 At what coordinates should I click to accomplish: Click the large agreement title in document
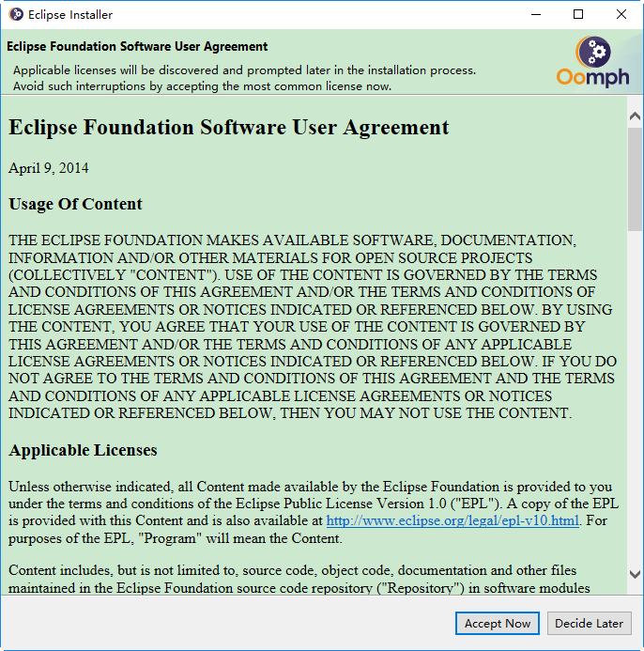click(x=229, y=127)
